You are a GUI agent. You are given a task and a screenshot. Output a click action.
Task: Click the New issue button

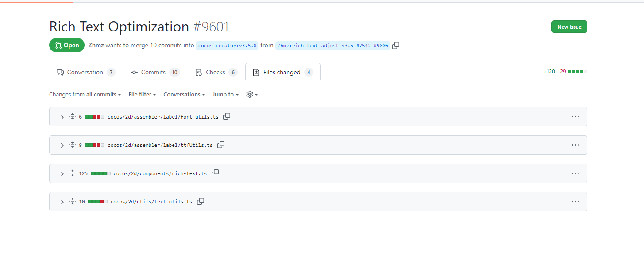tap(569, 27)
